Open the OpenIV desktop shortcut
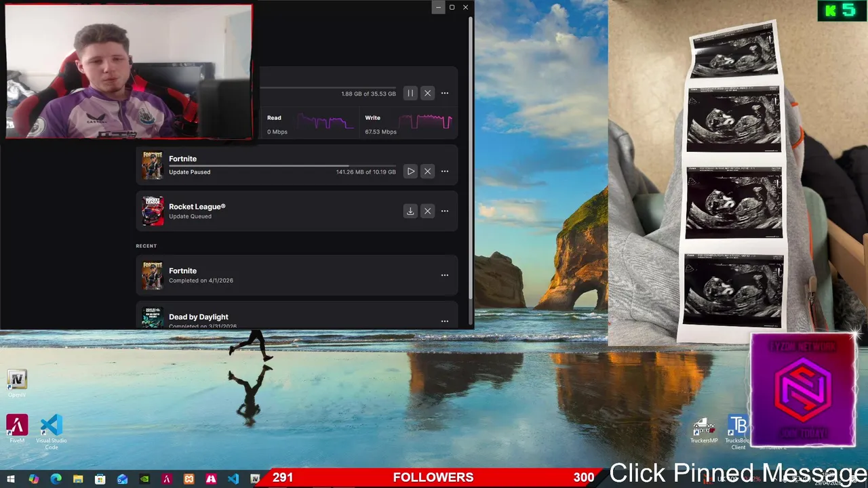The width and height of the screenshot is (868, 488). click(x=17, y=384)
